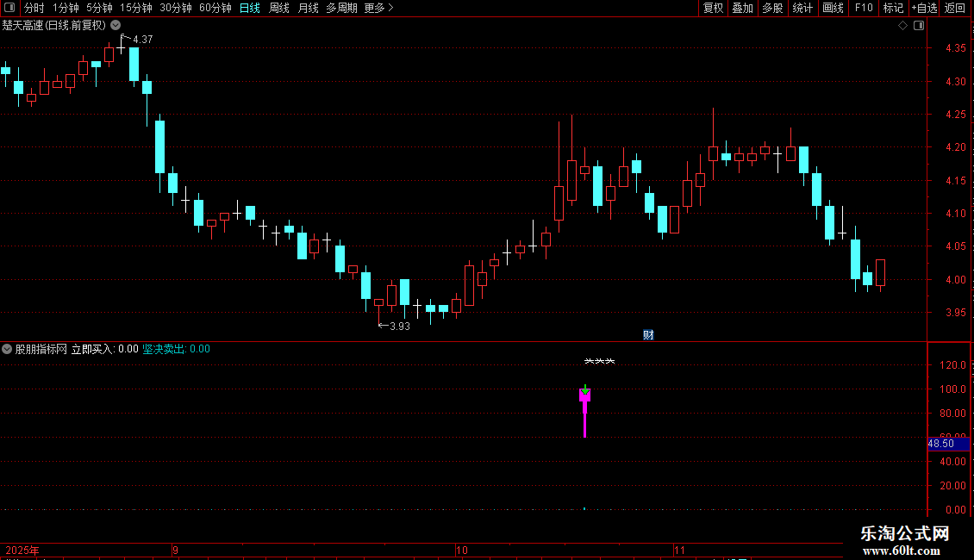974x560 pixels.
Task: Click the magenta signal bar in indicator panel
Action: pos(584,412)
